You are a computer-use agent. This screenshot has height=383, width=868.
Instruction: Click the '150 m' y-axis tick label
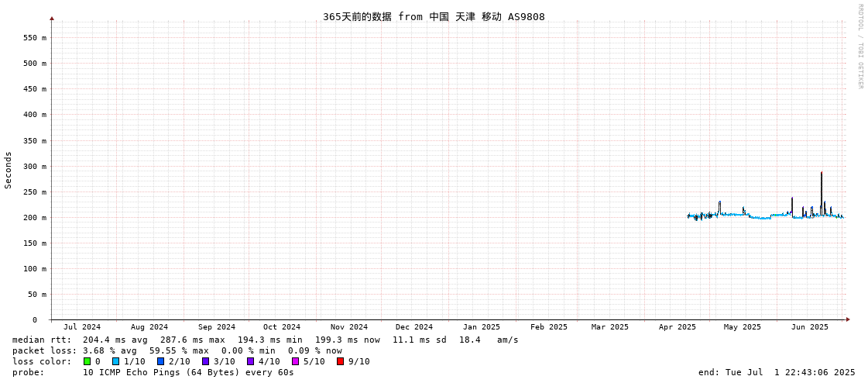tap(36, 243)
